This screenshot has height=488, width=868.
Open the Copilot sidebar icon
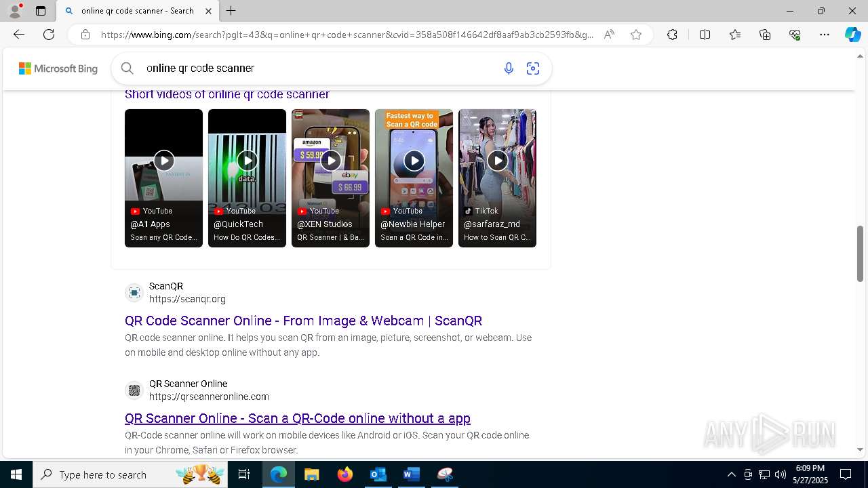click(852, 35)
